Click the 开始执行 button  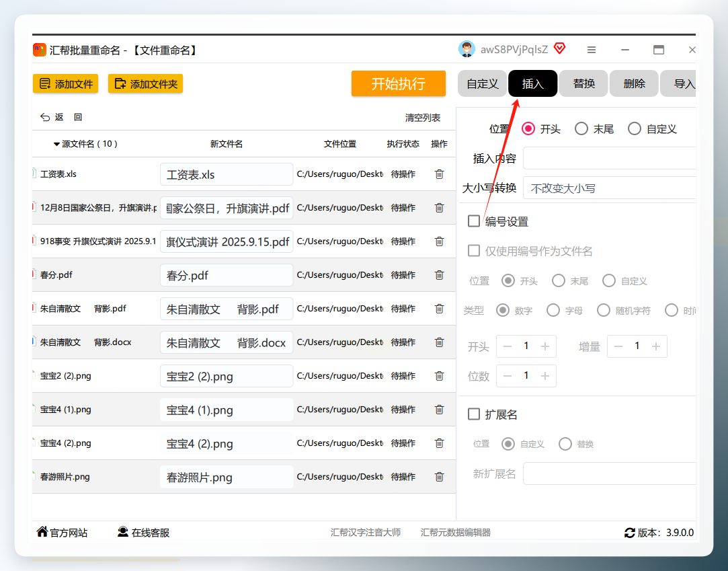(x=399, y=83)
